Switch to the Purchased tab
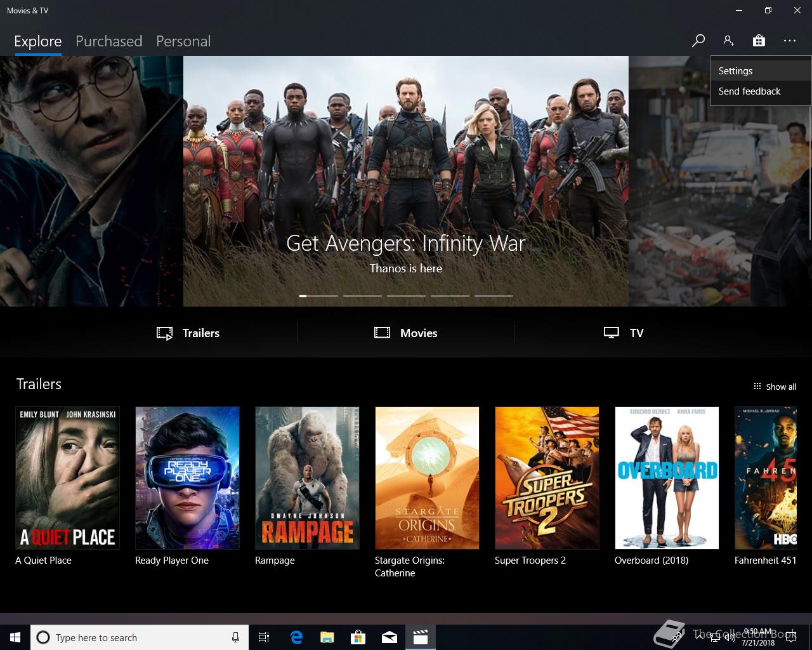The image size is (812, 650). pyautogui.click(x=108, y=41)
